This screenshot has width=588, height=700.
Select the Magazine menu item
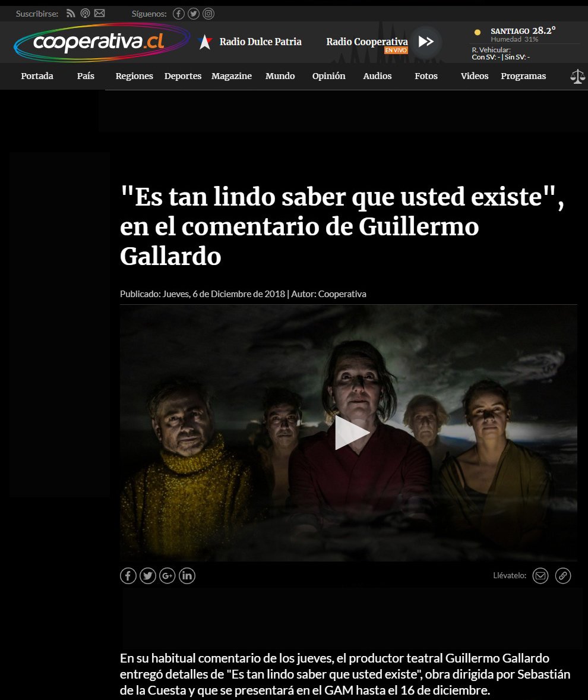(232, 76)
